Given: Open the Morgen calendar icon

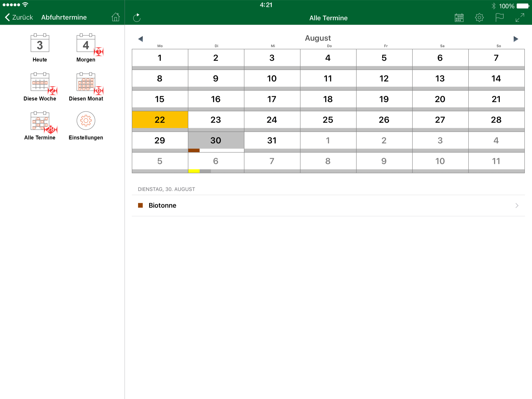Looking at the screenshot, I should [86, 43].
